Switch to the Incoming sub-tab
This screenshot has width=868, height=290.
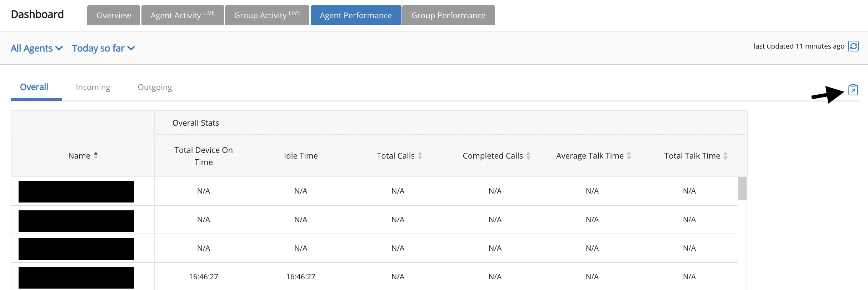point(93,87)
